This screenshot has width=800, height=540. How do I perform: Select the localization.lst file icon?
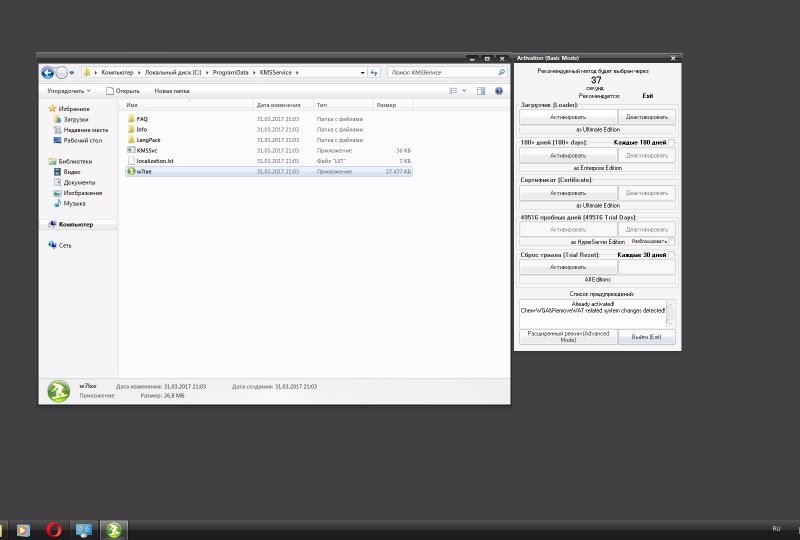(x=131, y=161)
